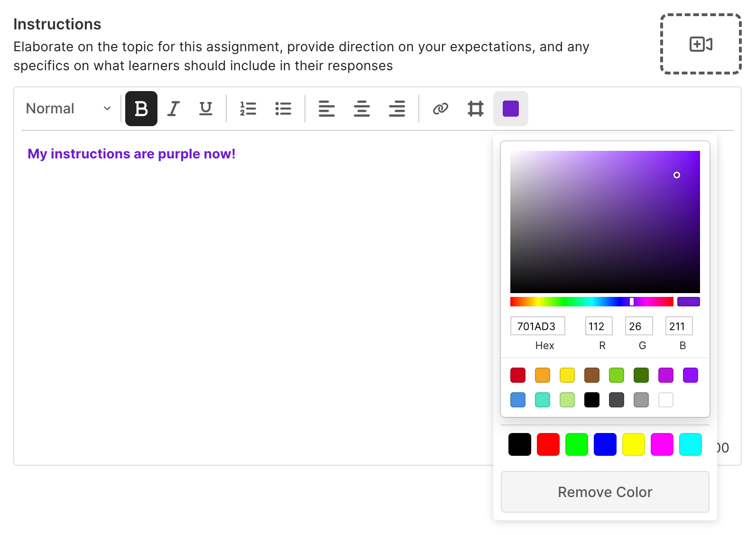The height and width of the screenshot is (535, 756).
Task: Pick the pale green preset swatch
Action: click(x=567, y=400)
